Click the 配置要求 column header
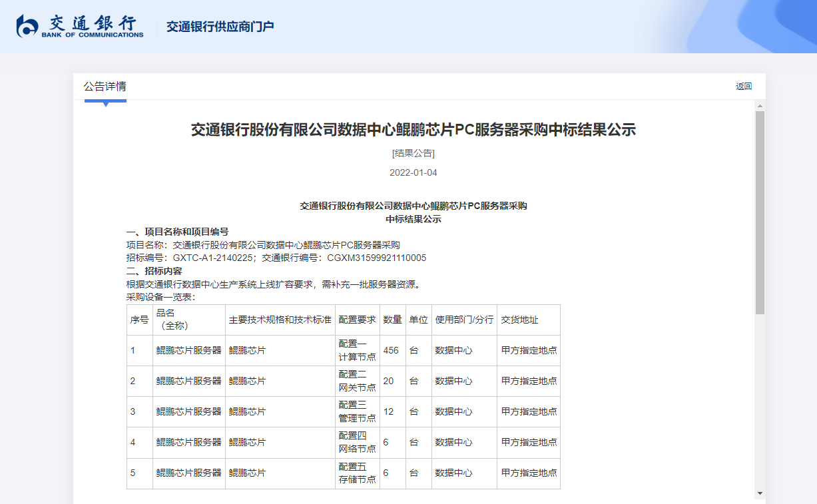Viewport: 817px width, 504px height. pyautogui.click(x=358, y=320)
